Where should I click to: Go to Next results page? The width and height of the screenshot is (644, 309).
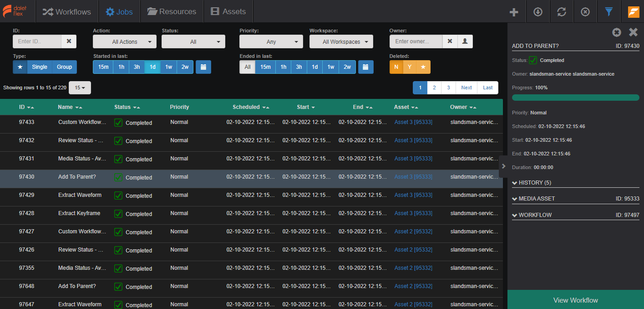[467, 88]
